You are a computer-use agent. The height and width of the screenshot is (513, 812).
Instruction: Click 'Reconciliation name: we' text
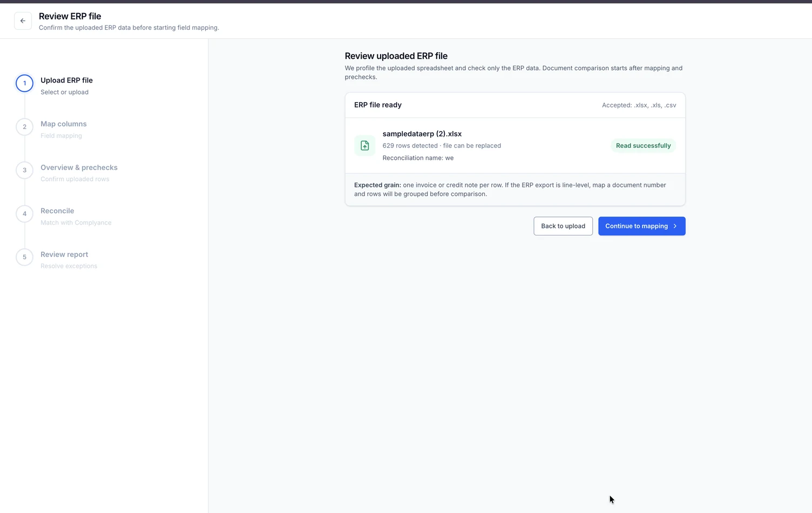point(418,158)
